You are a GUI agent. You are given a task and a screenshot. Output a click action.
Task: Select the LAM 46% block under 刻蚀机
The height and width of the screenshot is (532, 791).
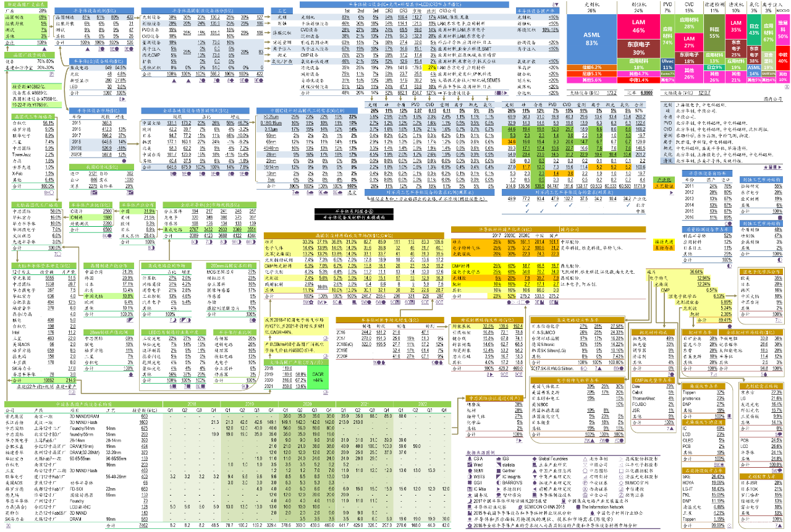pyautogui.click(x=638, y=27)
